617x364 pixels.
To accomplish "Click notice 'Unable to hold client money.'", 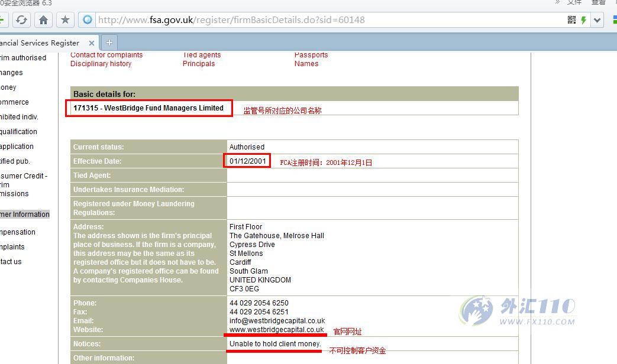I will click(275, 343).
